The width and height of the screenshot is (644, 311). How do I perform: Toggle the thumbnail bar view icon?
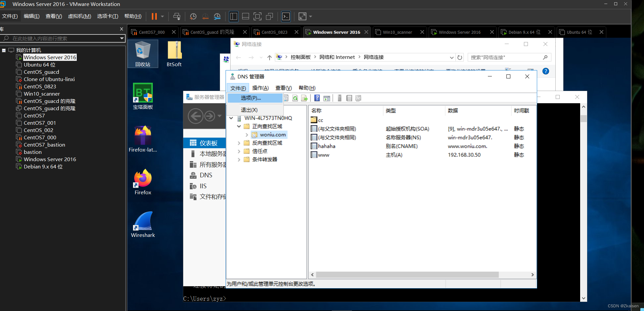point(245,16)
